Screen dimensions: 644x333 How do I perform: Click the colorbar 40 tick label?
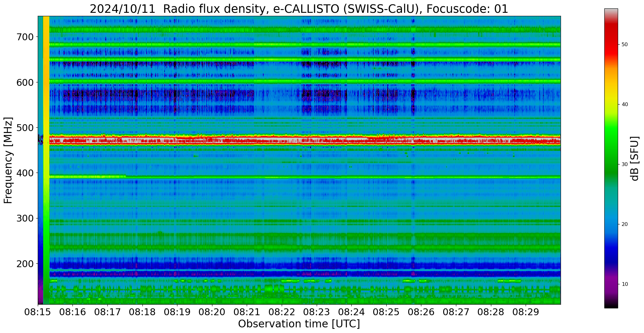625,105
